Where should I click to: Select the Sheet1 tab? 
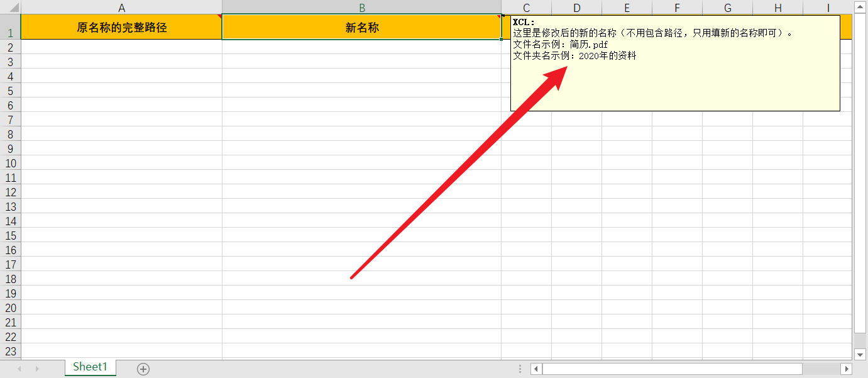coord(90,367)
